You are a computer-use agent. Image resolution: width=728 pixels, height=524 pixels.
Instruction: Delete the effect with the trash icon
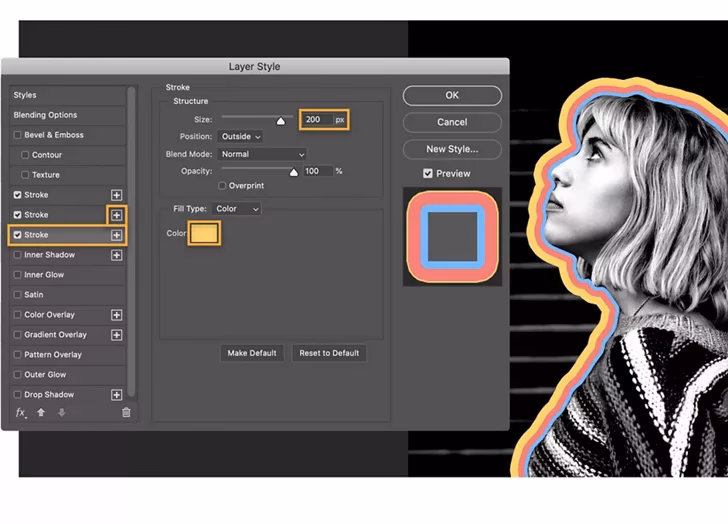point(126,412)
